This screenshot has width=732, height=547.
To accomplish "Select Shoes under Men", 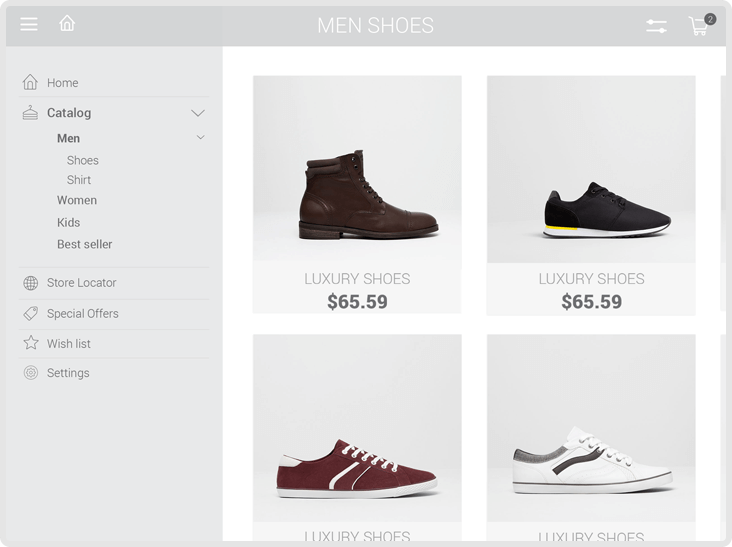I will pos(83,161).
